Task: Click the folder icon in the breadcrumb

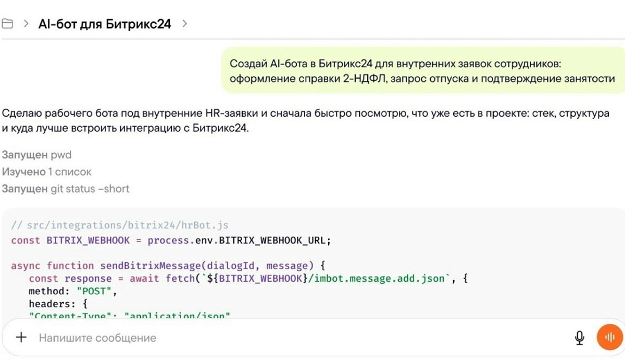Action: 7,24
